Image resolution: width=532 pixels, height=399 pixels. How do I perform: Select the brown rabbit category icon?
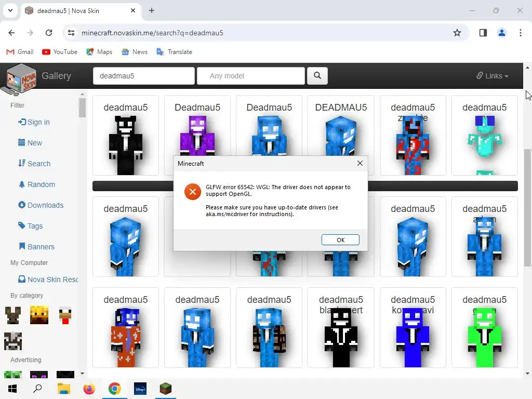[13, 315]
